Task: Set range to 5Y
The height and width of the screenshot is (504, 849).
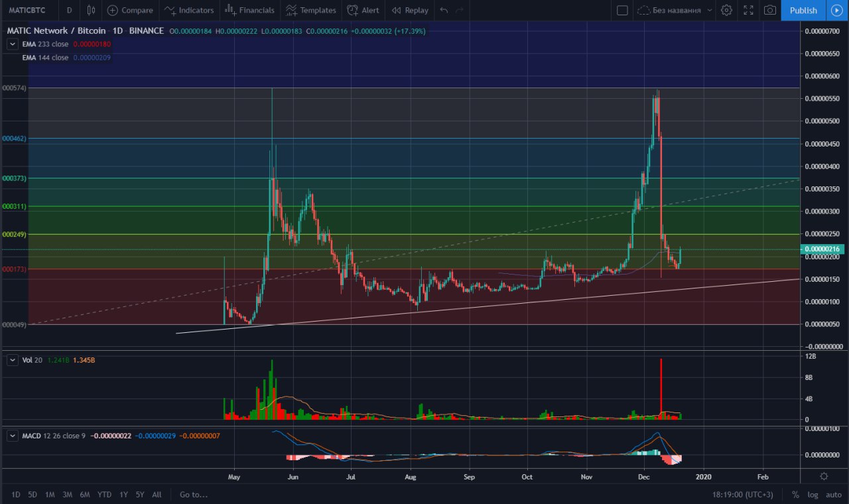Action: pyautogui.click(x=140, y=494)
